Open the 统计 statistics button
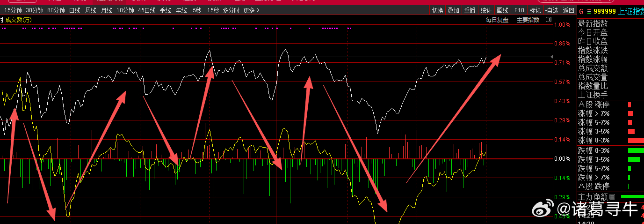The width and height of the screenshot is (644, 224). (486, 10)
